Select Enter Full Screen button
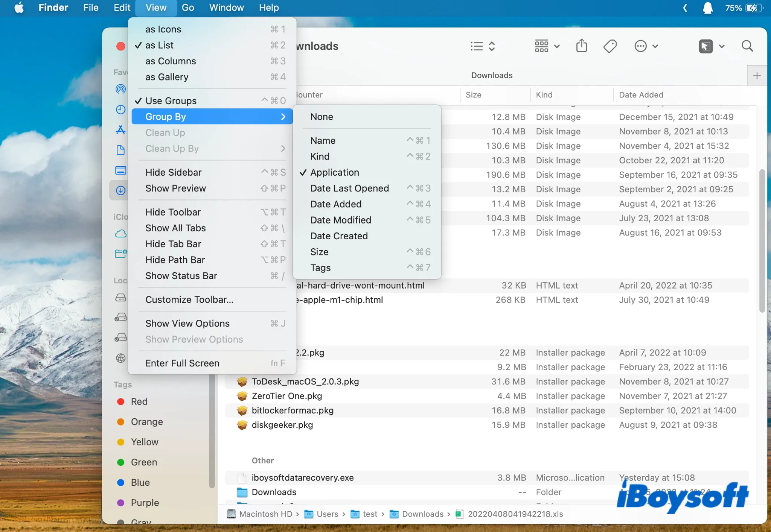The height and width of the screenshot is (532, 771). [182, 363]
